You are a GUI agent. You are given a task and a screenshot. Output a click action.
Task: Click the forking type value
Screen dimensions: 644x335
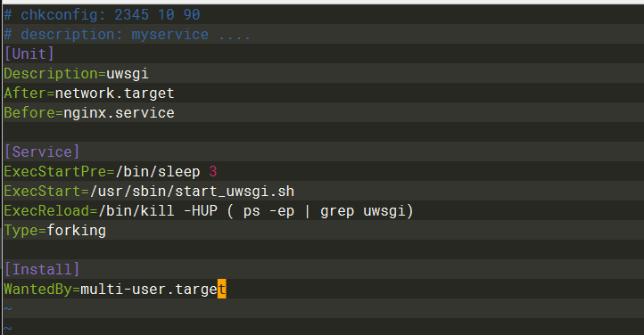pyautogui.click(x=77, y=231)
